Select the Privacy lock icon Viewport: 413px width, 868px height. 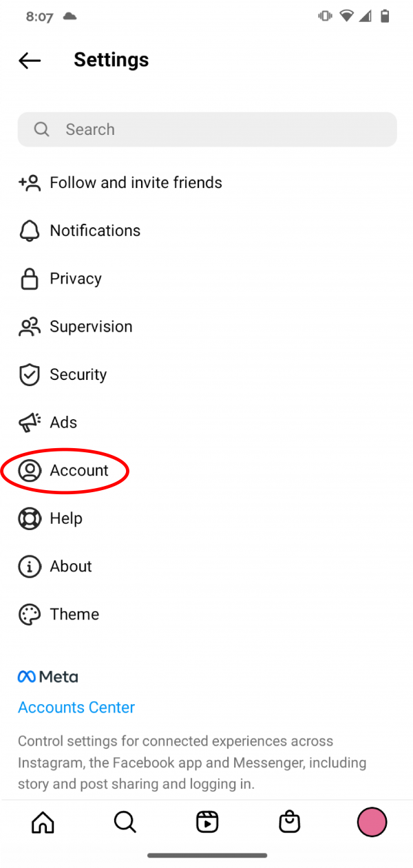pyautogui.click(x=30, y=279)
